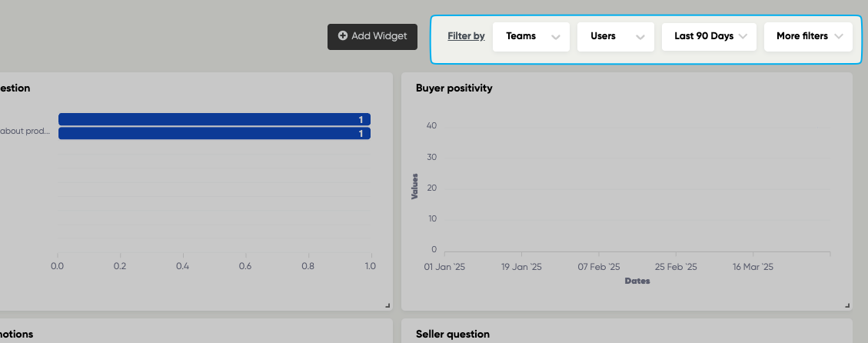The image size is (868, 343).
Task: Click the 07 Feb '25 date axis label
Action: click(599, 268)
